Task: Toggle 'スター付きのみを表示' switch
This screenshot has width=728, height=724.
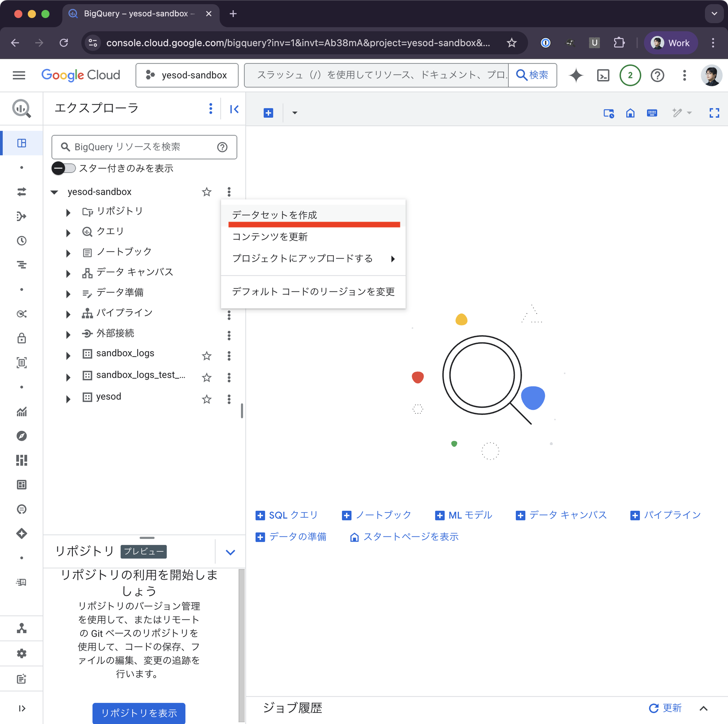Action: click(63, 168)
